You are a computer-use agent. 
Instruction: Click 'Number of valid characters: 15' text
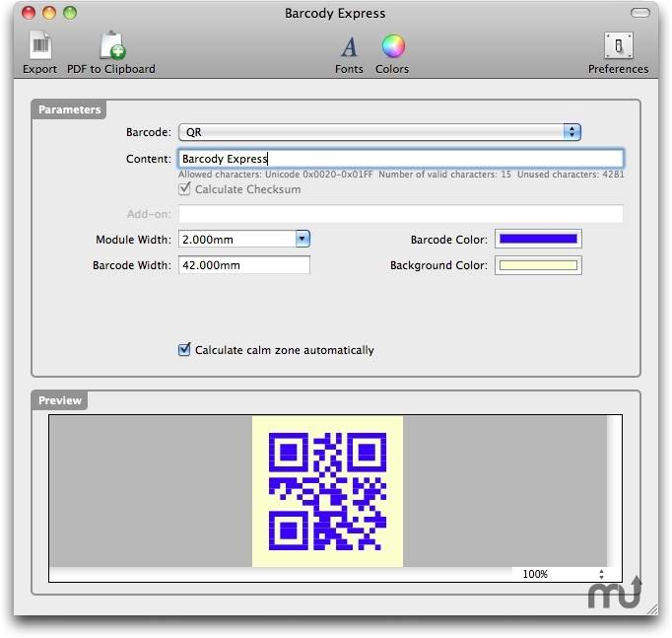pyautogui.click(x=444, y=175)
